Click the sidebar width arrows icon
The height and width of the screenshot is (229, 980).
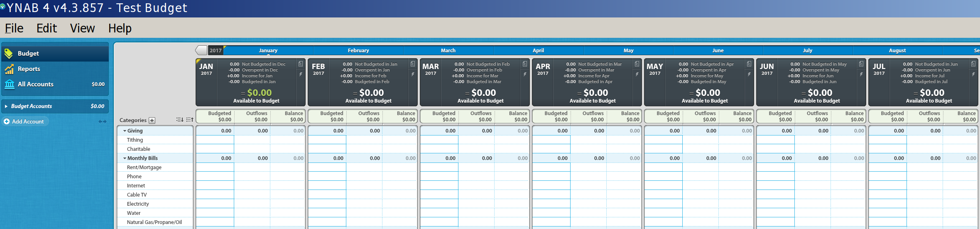pyautogui.click(x=102, y=122)
